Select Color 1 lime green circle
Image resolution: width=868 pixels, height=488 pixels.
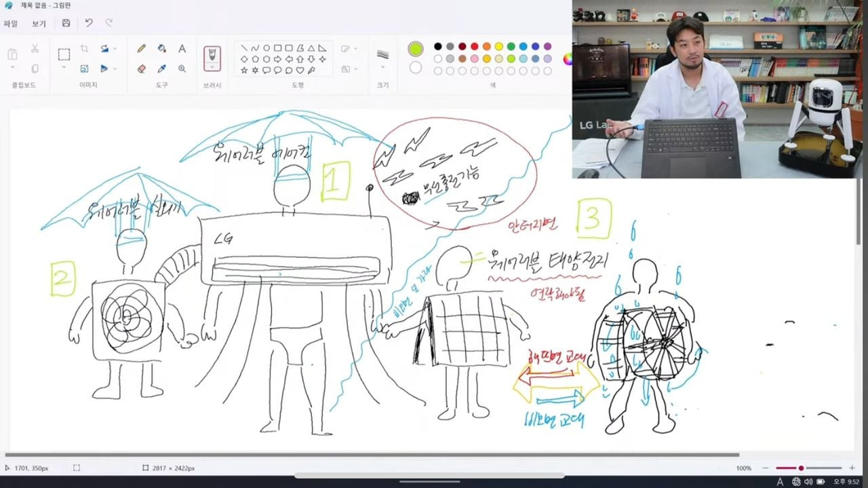(x=416, y=49)
